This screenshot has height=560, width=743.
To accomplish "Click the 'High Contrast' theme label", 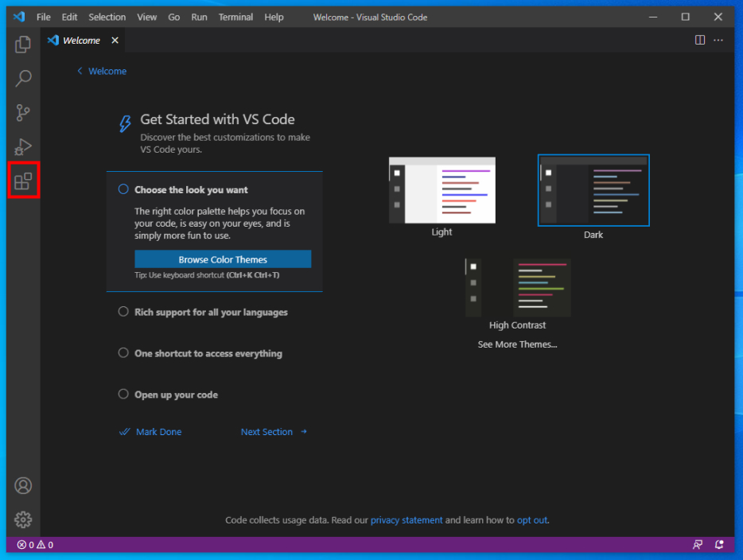I will 517,325.
